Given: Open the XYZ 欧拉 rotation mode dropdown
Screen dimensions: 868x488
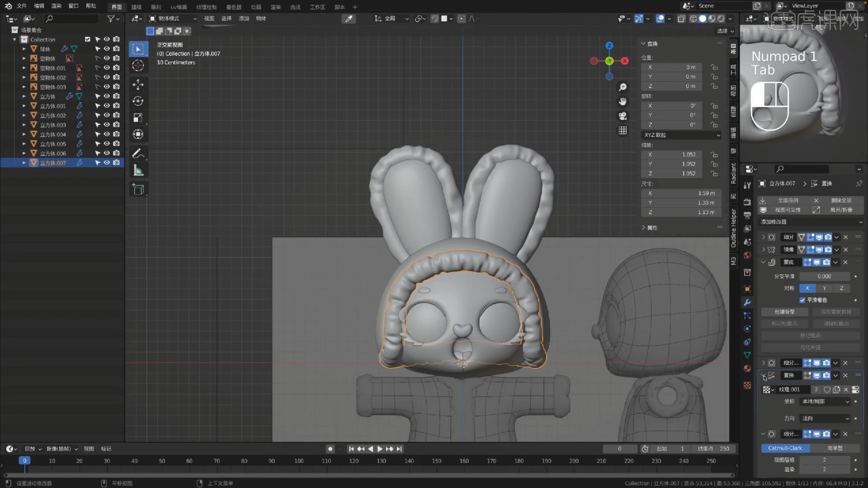Looking at the screenshot, I should [x=681, y=135].
